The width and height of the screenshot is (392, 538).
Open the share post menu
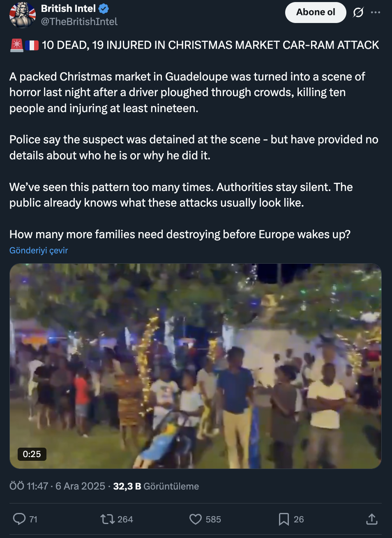click(x=371, y=519)
